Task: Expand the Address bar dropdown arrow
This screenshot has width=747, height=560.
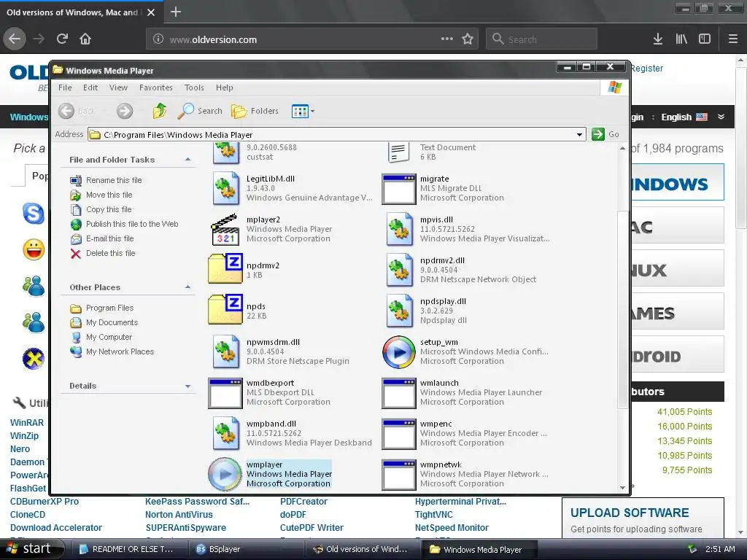Action: [579, 135]
